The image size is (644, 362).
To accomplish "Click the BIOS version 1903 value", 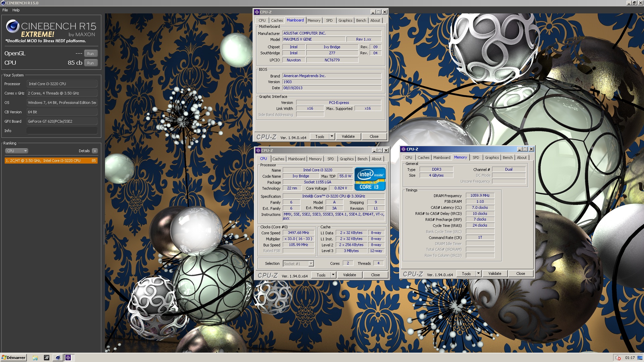I will (x=332, y=82).
